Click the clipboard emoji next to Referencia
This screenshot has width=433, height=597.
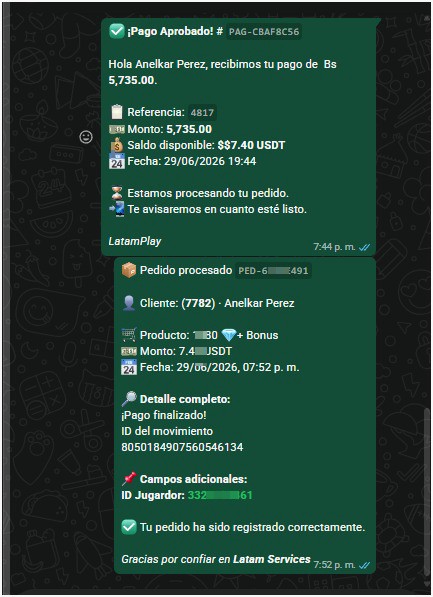pyautogui.click(x=117, y=112)
